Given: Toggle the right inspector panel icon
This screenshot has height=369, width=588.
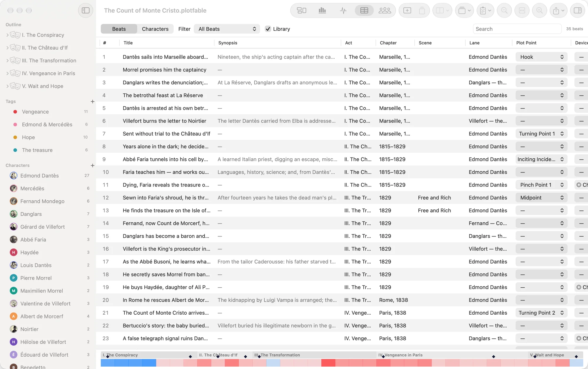Looking at the screenshot, I should pyautogui.click(x=577, y=11).
